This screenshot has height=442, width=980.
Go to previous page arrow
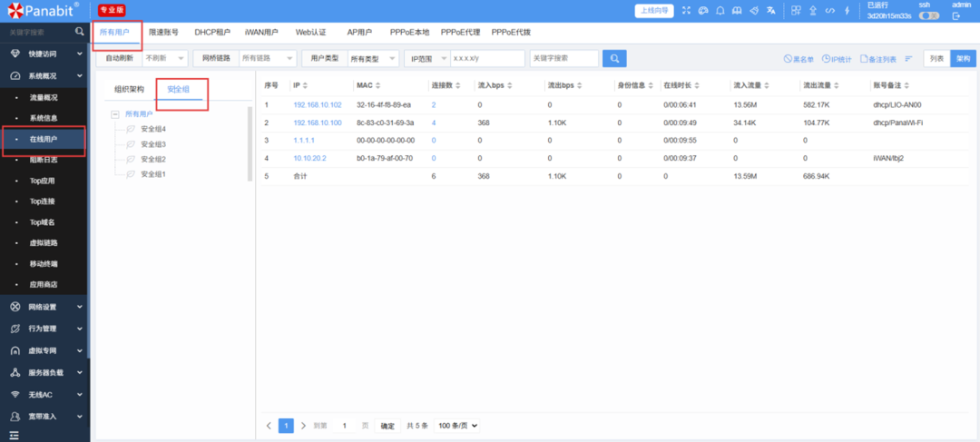tap(269, 426)
